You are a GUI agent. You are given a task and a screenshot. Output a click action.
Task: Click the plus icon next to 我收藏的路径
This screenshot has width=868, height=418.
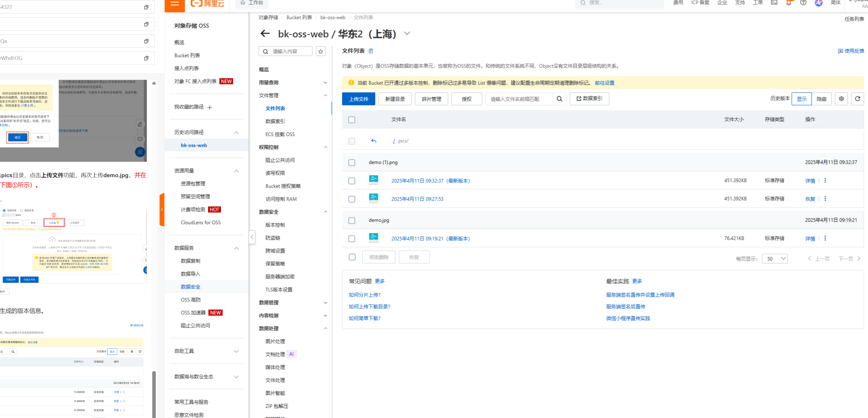point(210,108)
